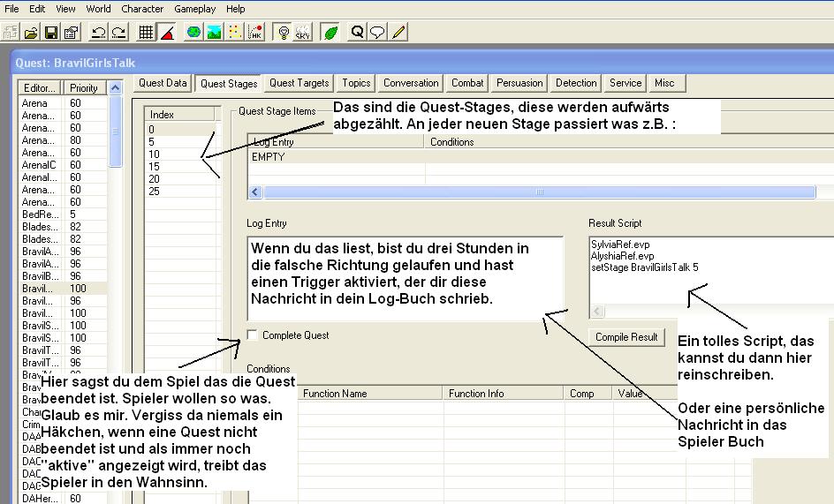Click left arrow of stage items horizontal scrollbar

click(x=255, y=192)
